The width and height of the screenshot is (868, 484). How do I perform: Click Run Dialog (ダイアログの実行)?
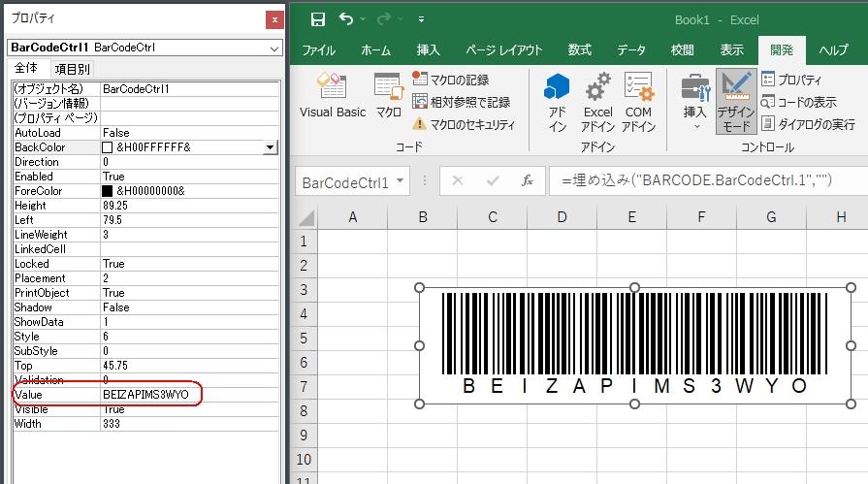click(808, 124)
